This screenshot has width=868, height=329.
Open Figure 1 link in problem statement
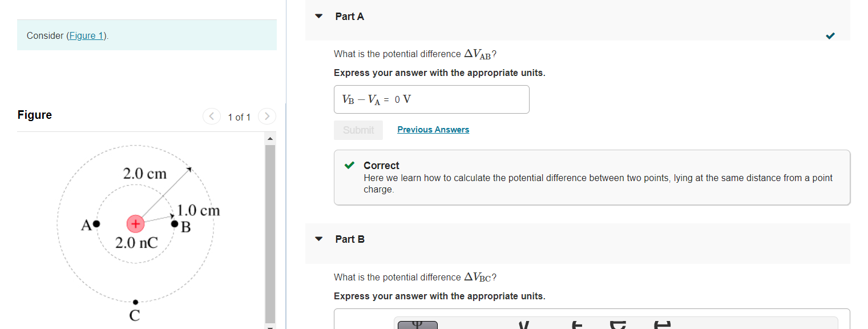[86, 35]
